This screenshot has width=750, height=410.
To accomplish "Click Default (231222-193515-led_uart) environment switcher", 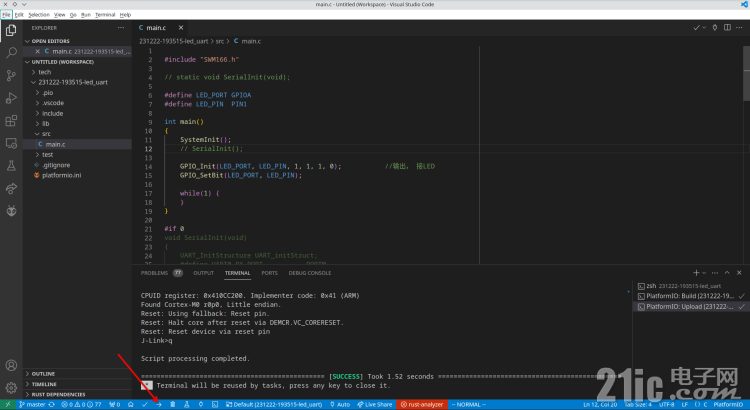I will coord(274,404).
